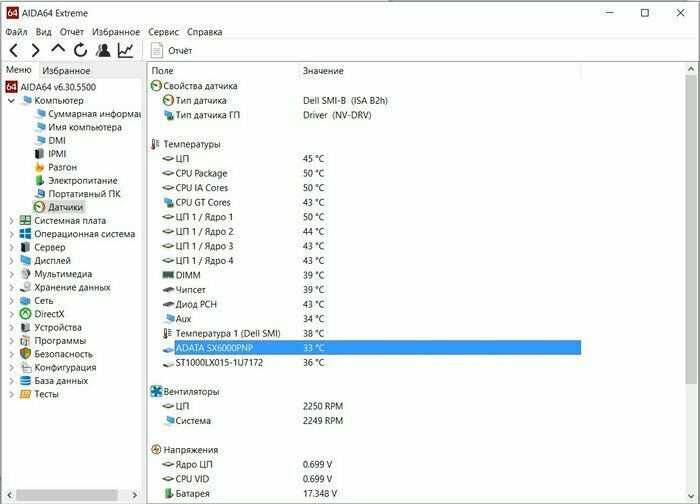Select the Разгон overclock tree item
700x504 pixels.
click(x=62, y=167)
